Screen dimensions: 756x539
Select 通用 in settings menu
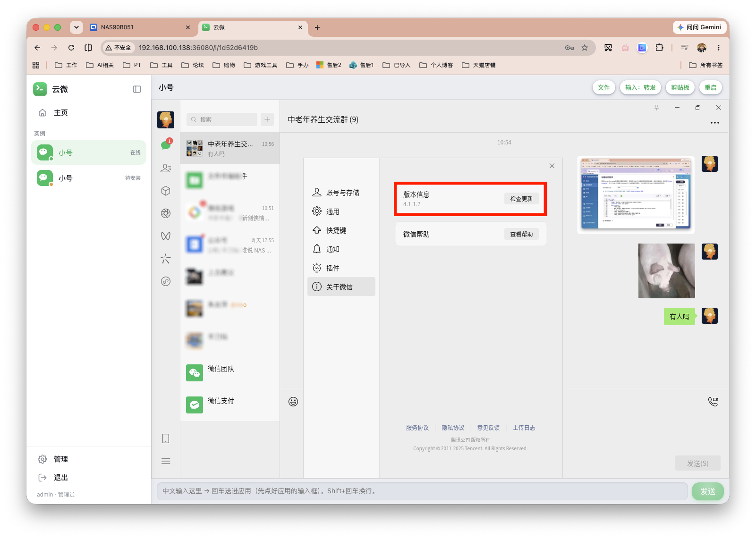point(341,211)
